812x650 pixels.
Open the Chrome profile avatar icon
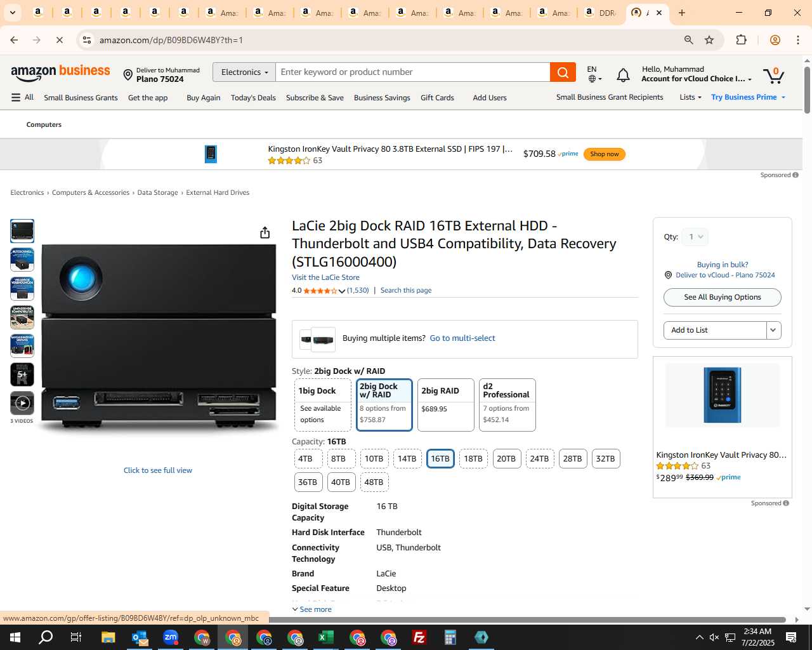tap(775, 40)
